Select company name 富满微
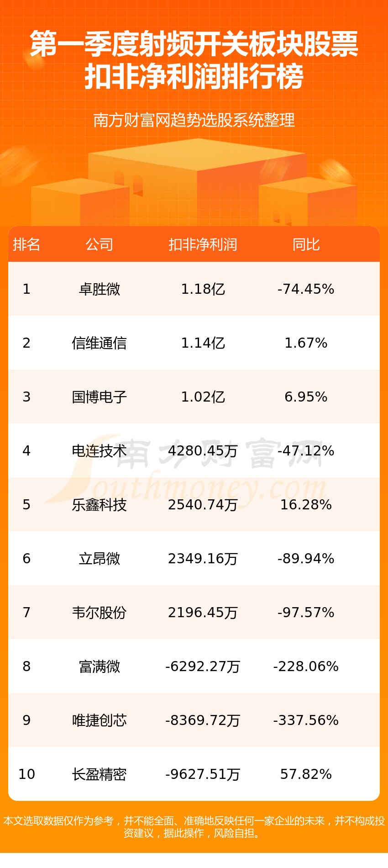388x868 pixels. click(x=100, y=667)
